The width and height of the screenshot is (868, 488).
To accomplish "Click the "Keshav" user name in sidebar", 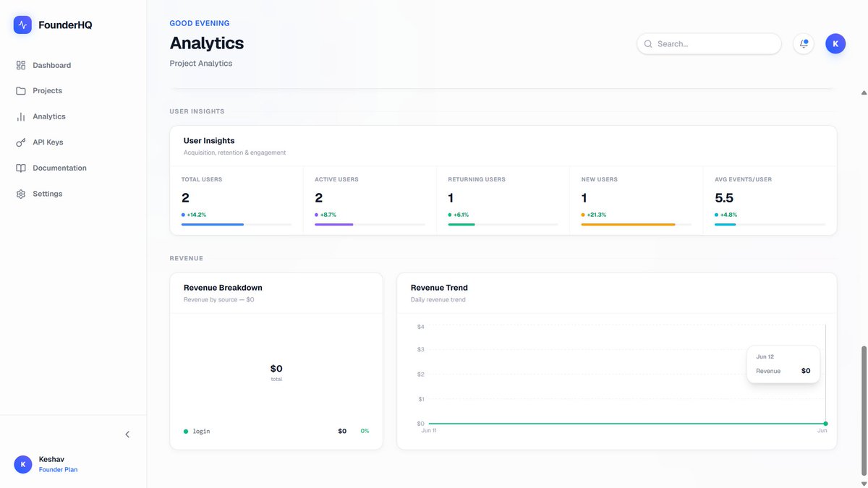I will tap(51, 460).
